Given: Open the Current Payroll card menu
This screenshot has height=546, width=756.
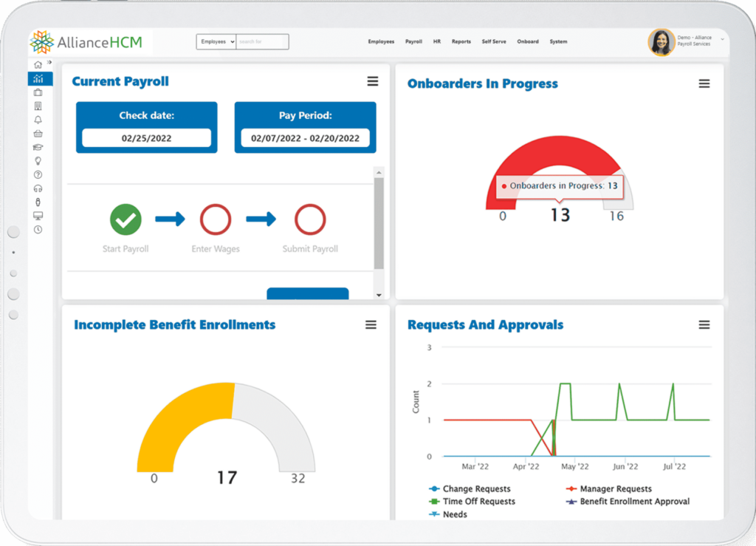Looking at the screenshot, I should 373,81.
